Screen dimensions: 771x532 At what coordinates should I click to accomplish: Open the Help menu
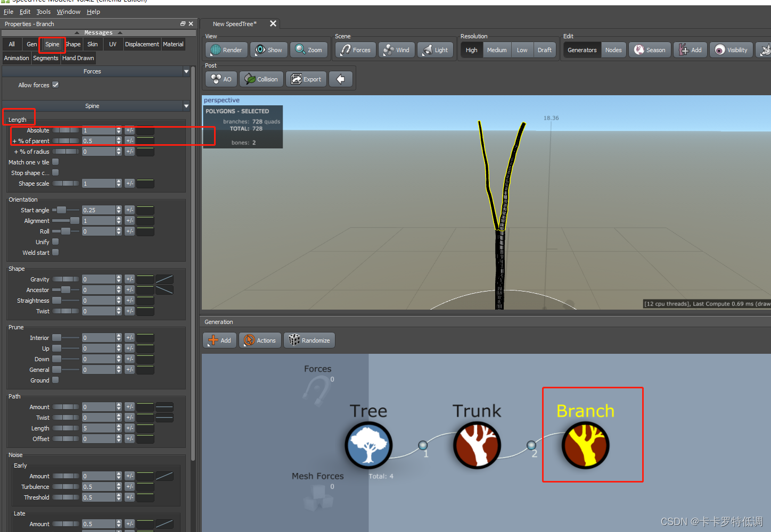click(x=93, y=12)
